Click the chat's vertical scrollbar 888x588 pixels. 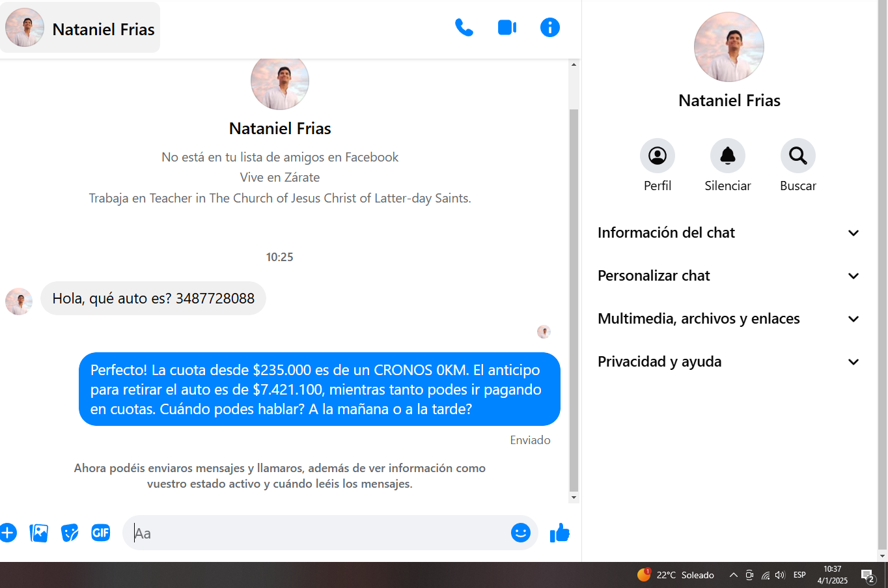pos(574,300)
